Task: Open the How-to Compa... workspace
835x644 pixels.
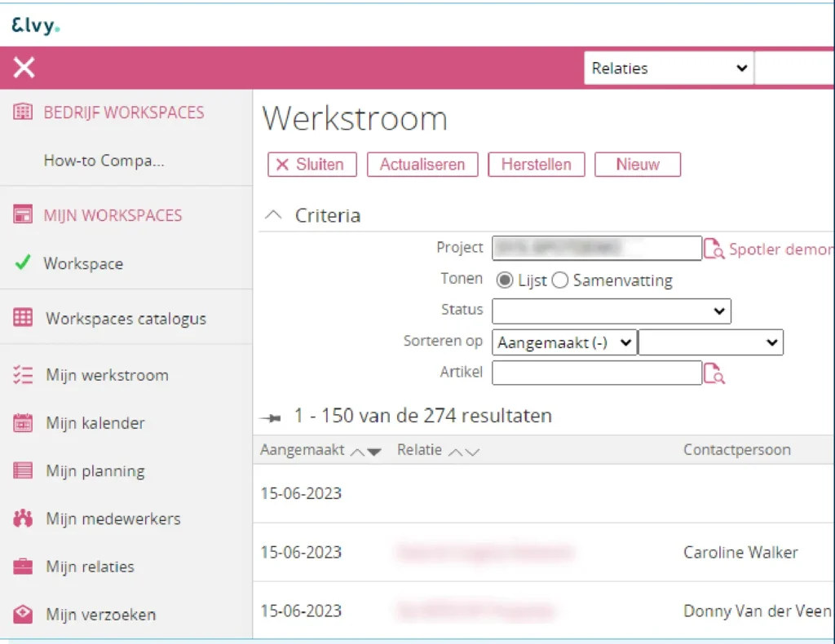Action: pyautogui.click(x=104, y=161)
